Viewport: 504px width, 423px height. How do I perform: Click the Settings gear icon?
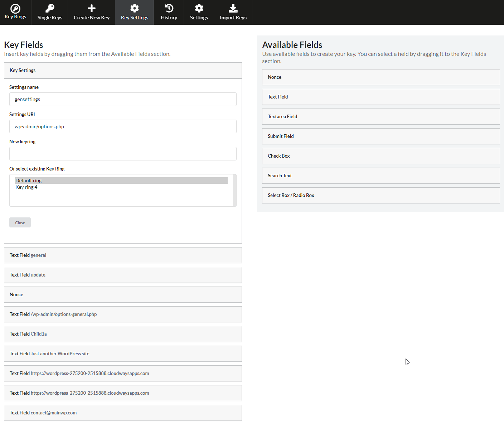199,8
